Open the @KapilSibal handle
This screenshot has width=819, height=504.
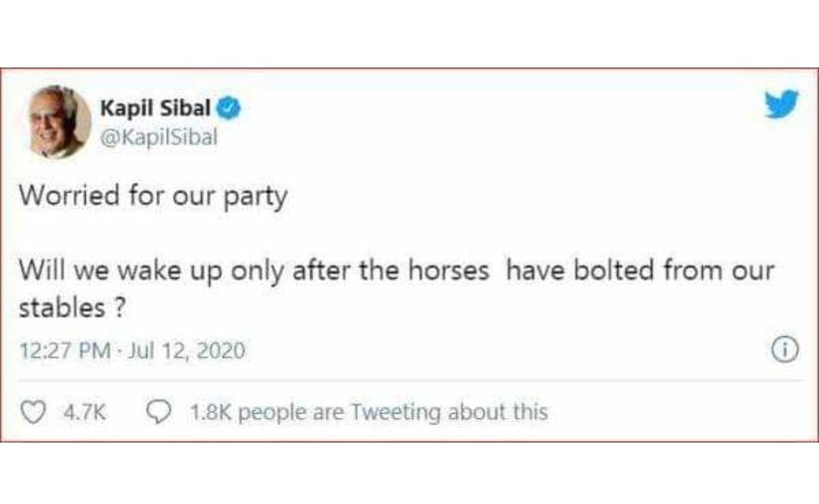point(158,137)
